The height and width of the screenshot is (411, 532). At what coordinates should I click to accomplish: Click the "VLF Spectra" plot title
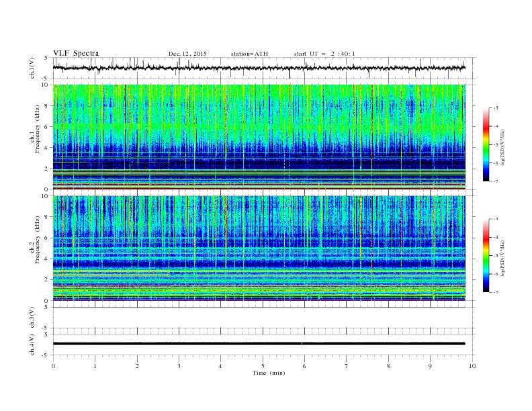(x=76, y=53)
